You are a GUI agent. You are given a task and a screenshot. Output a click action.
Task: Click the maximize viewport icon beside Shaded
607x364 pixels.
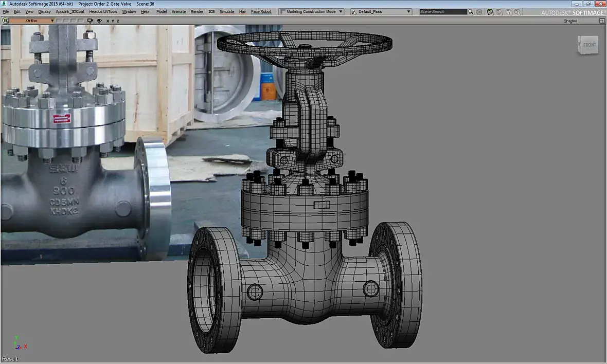[602, 21]
